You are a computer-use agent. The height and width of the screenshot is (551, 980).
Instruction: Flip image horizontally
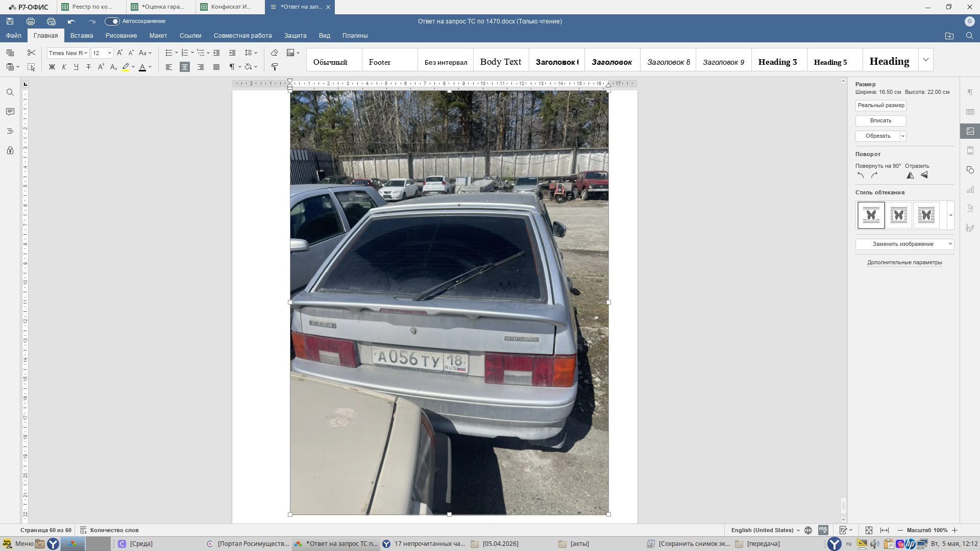coord(910,175)
